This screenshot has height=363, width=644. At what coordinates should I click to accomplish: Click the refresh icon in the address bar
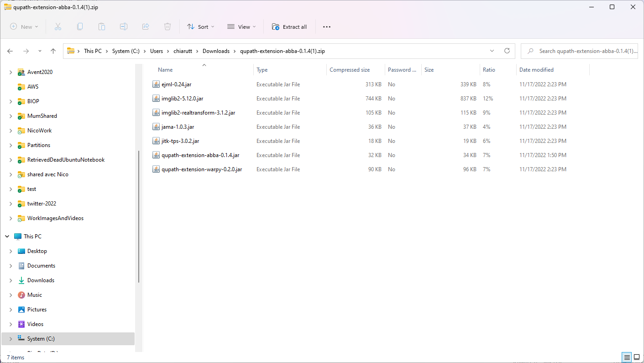tap(507, 51)
